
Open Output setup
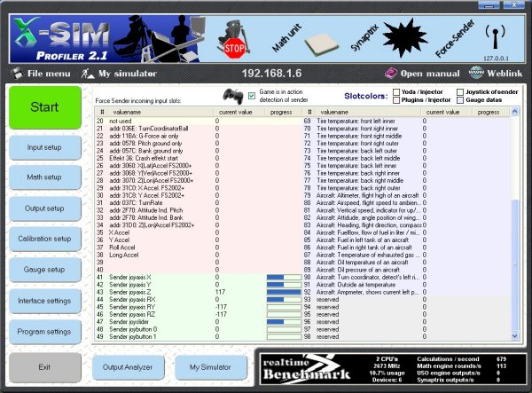45,208
